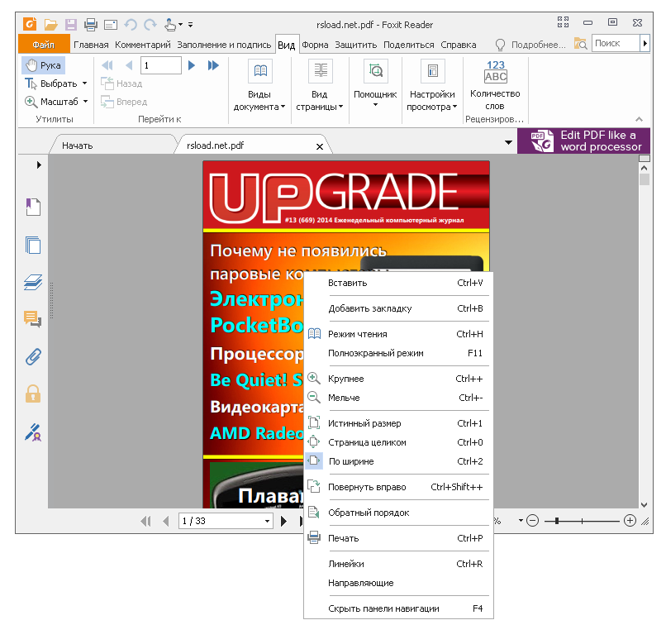Show document attachments via paperclip icon

(x=32, y=357)
